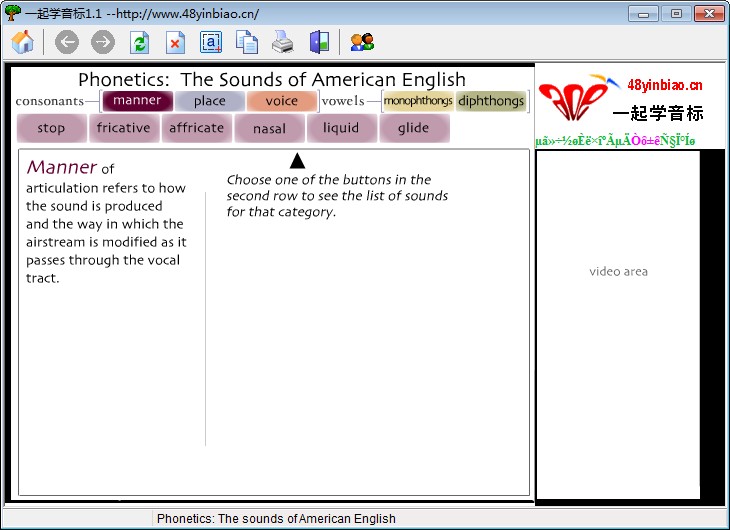Choose the fricative button
The image size is (730, 530).
pyautogui.click(x=123, y=128)
